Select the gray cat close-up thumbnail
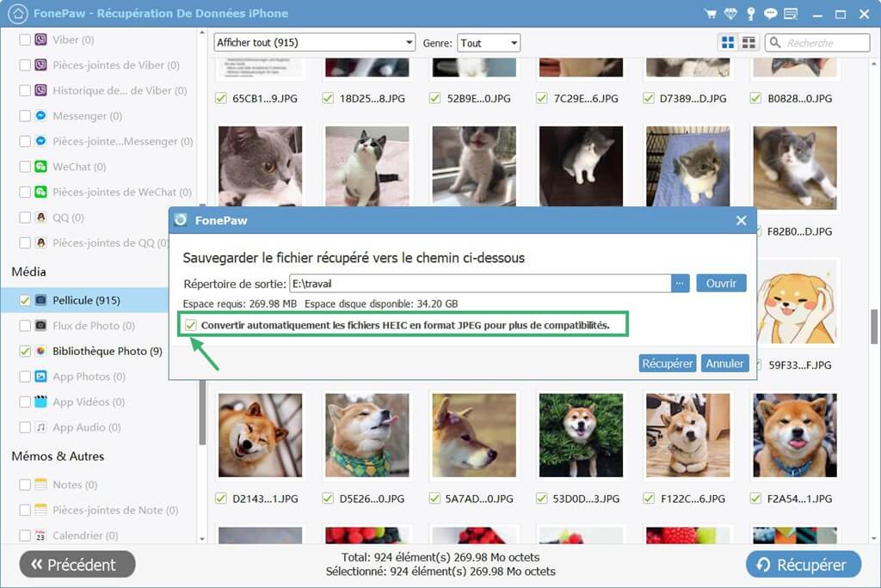The image size is (881, 588). point(260,166)
